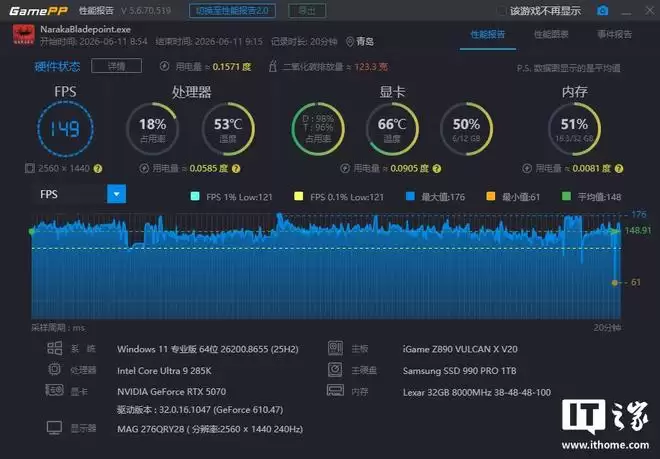Click the motherboard icon beside 主板
660x459 pixels.
click(335, 348)
